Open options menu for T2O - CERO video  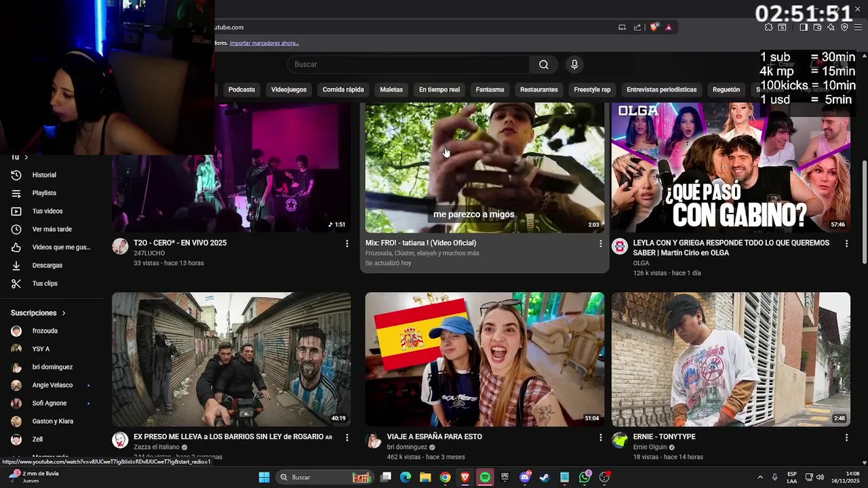(x=347, y=243)
